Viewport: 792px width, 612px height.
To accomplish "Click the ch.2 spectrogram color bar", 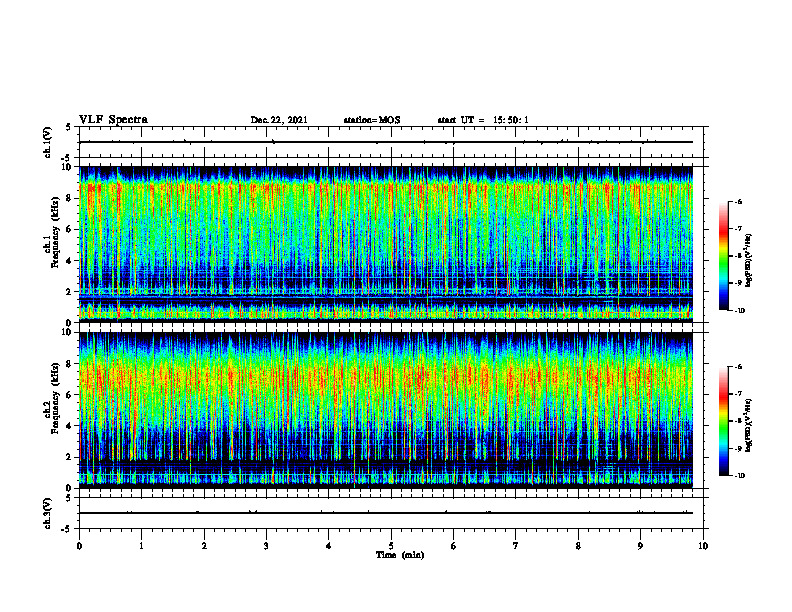I will click(724, 421).
